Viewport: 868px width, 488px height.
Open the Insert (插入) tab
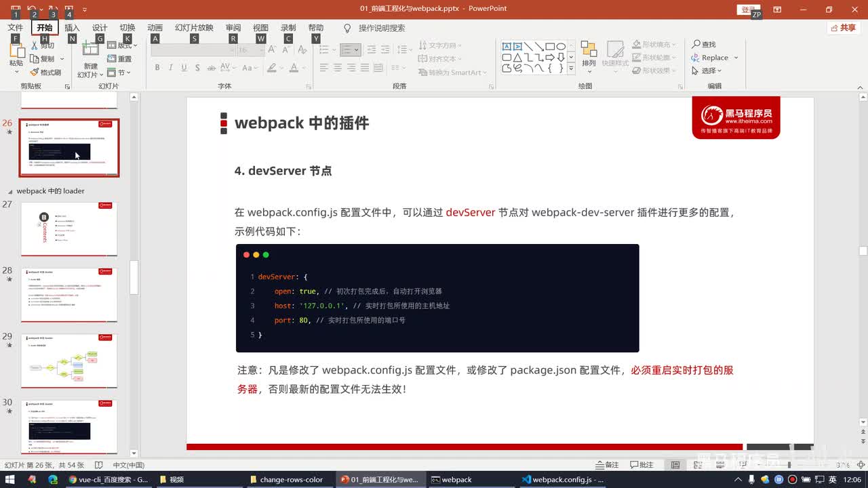click(72, 28)
